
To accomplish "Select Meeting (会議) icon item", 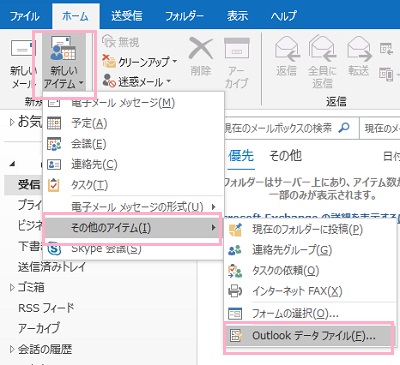I will pyautogui.click(x=54, y=144).
